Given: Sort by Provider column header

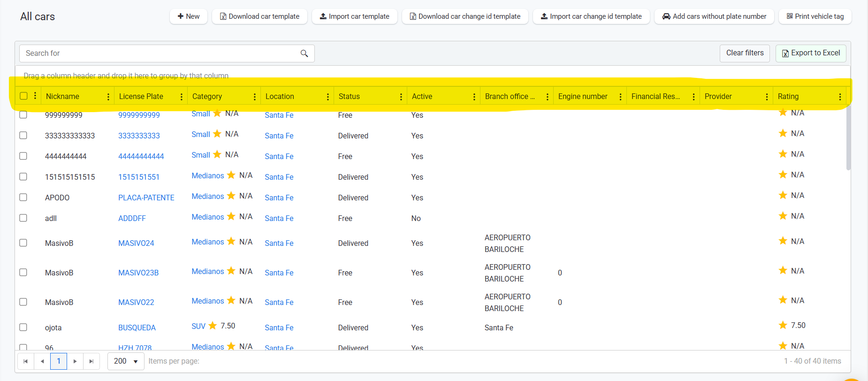Looking at the screenshot, I should point(718,97).
